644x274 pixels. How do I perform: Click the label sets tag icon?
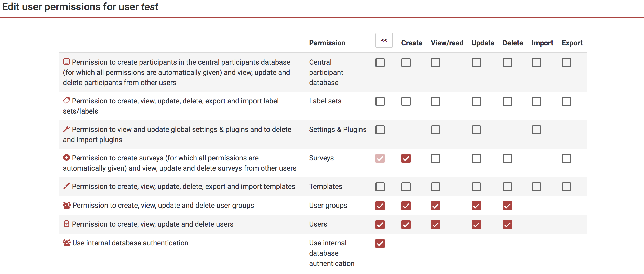pos(66,100)
